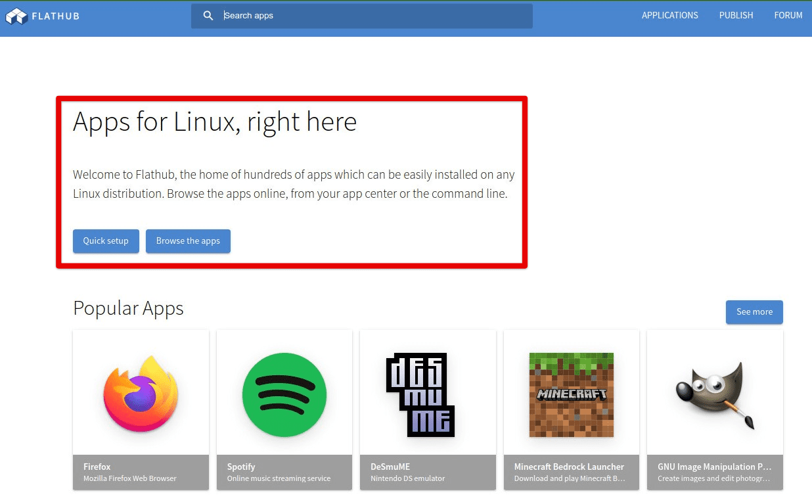Open the PUBLISH menu item
Screen dimensions: 812x504
pyautogui.click(x=736, y=15)
